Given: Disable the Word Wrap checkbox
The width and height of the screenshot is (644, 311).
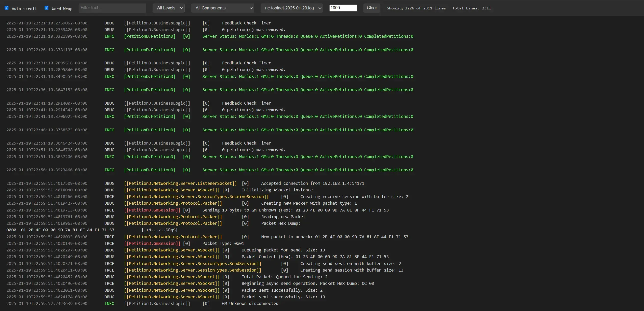Looking at the screenshot, I should 46,8.
